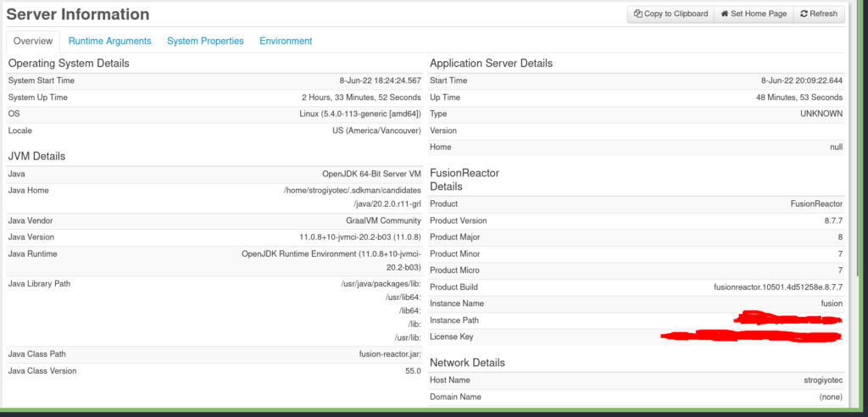Click the Host Name value strogiyotec
868x417 pixels.
pos(821,380)
